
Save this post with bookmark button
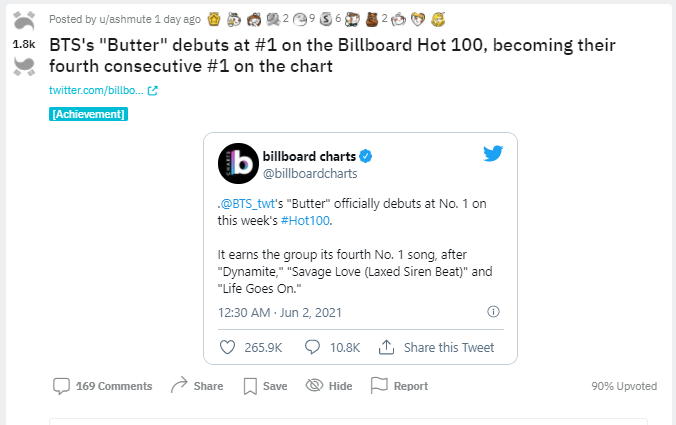click(265, 386)
